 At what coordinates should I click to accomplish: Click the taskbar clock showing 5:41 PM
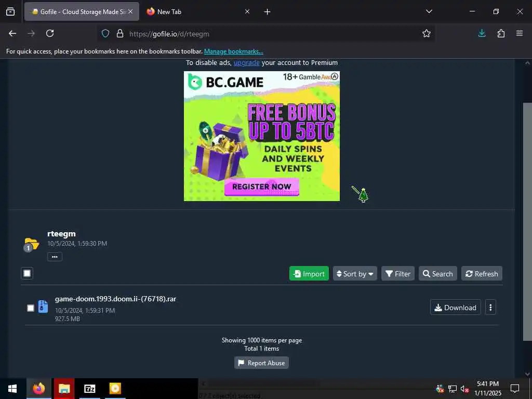pos(487,389)
